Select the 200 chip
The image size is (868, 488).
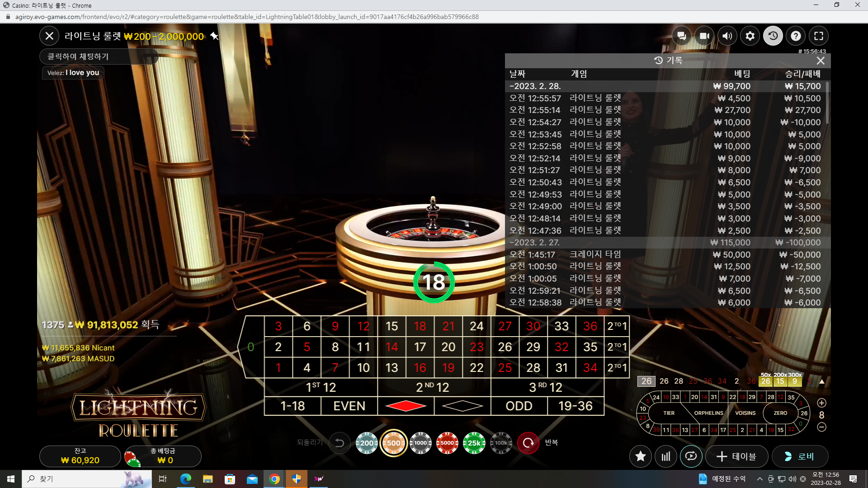click(367, 443)
